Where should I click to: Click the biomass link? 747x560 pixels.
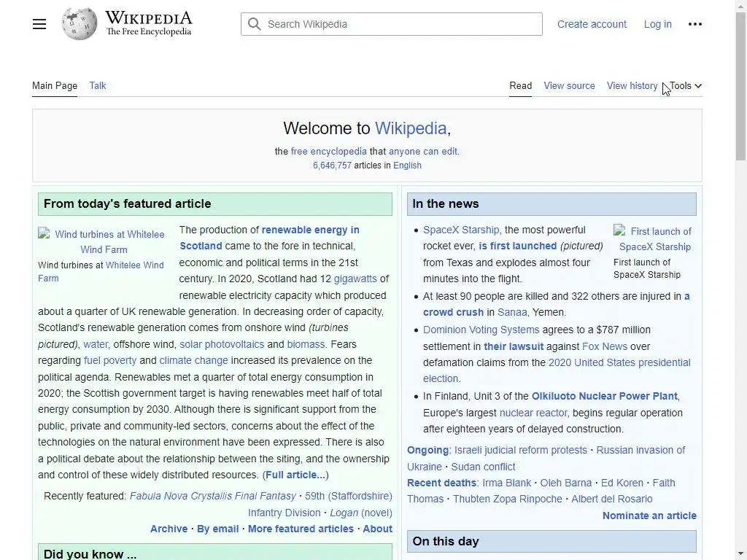306,344
